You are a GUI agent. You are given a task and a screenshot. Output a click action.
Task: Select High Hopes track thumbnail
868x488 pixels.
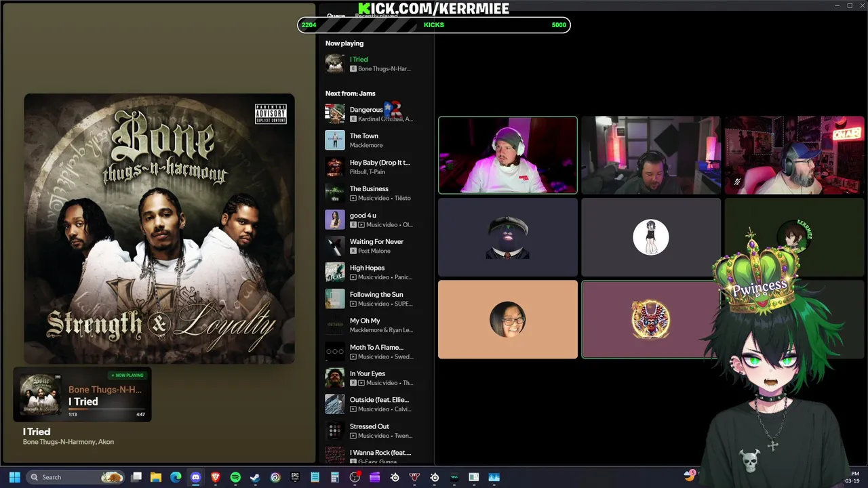(x=334, y=272)
